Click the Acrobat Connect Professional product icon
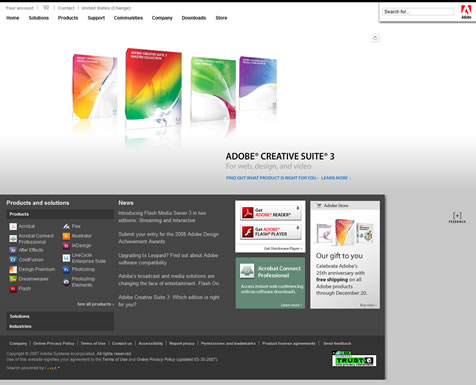This screenshot has width=476, height=385. [x=13, y=238]
